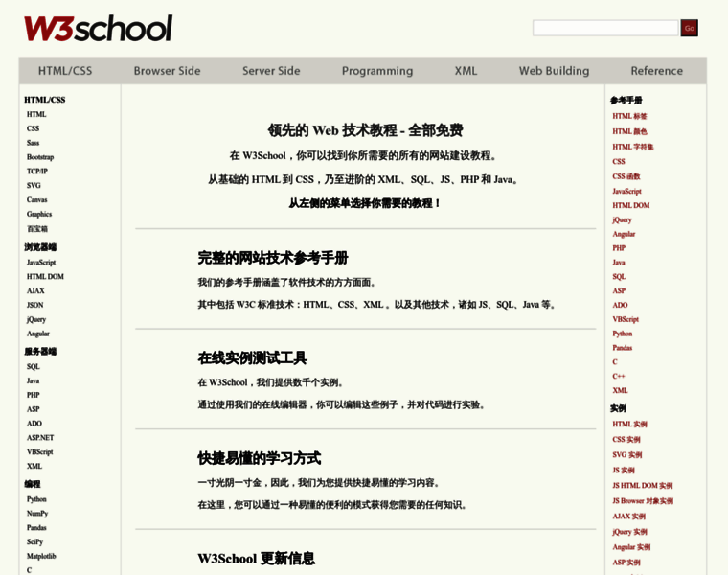Open Pandas tutorial in left sidebar
Image resolution: width=728 pixels, height=575 pixels.
tap(36, 528)
